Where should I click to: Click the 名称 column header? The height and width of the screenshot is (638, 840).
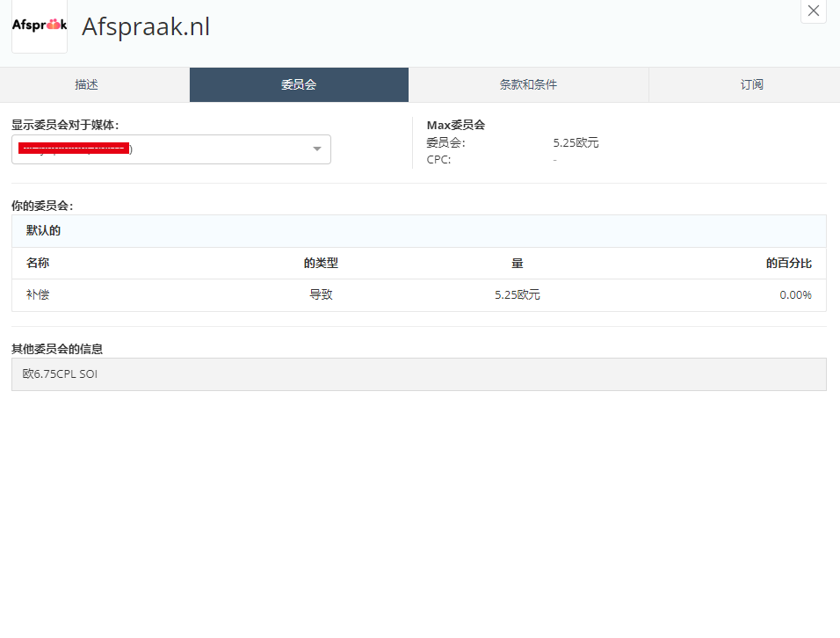[38, 263]
